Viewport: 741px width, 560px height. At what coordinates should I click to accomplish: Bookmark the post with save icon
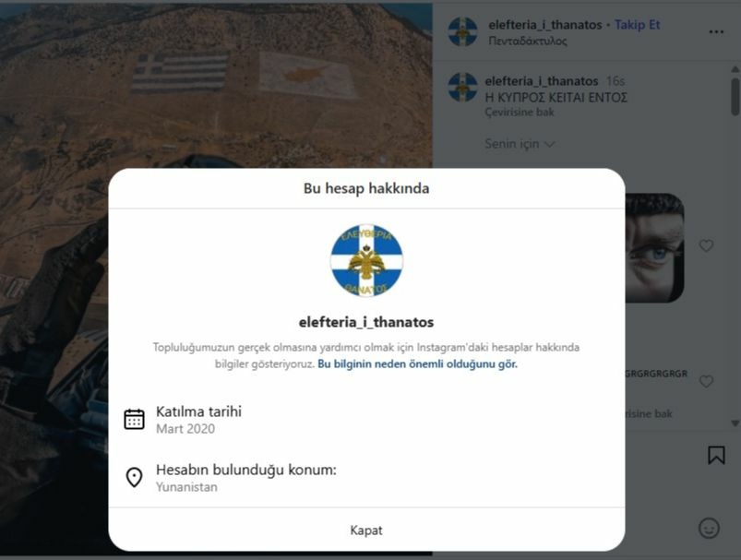coord(716,455)
